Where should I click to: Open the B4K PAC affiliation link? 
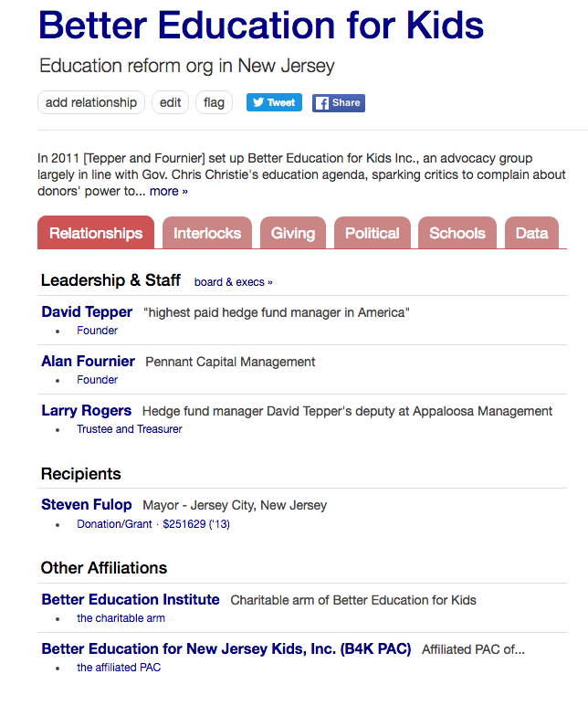[226, 649]
